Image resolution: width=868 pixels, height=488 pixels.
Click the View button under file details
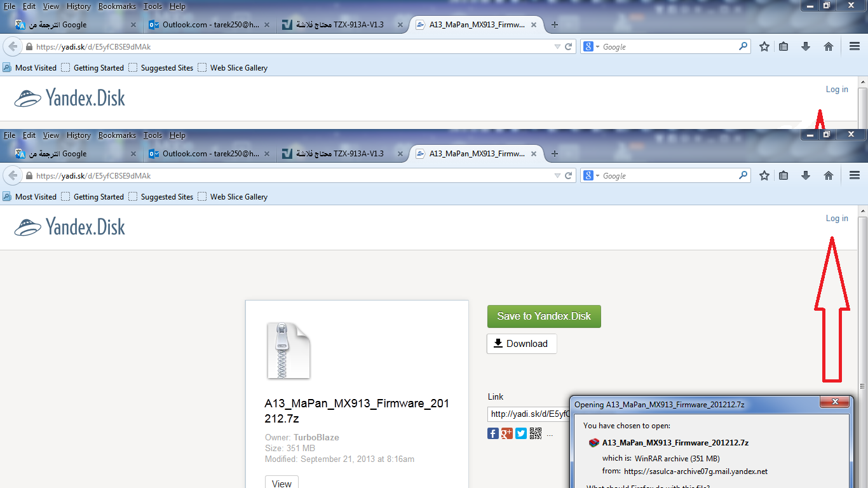[x=281, y=484]
